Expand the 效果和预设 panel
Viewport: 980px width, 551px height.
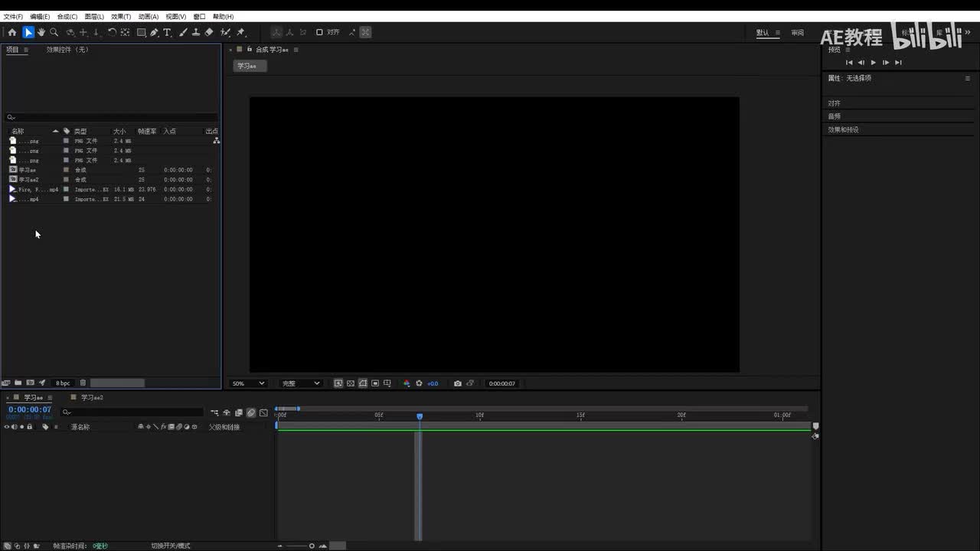(843, 129)
